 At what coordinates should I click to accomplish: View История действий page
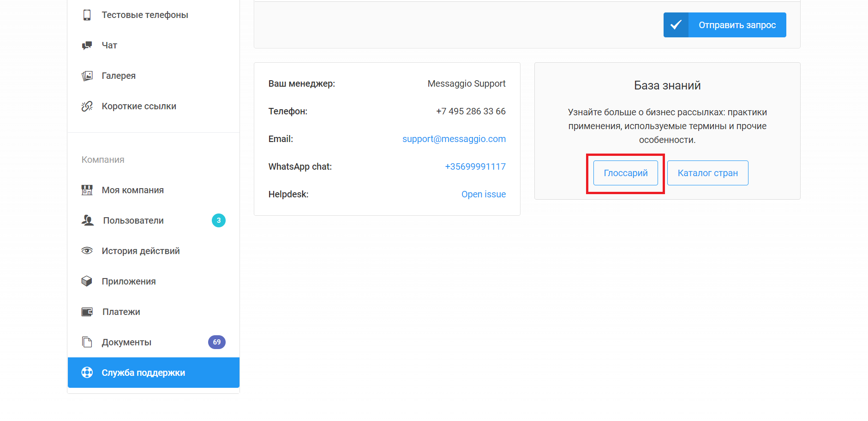click(x=153, y=251)
